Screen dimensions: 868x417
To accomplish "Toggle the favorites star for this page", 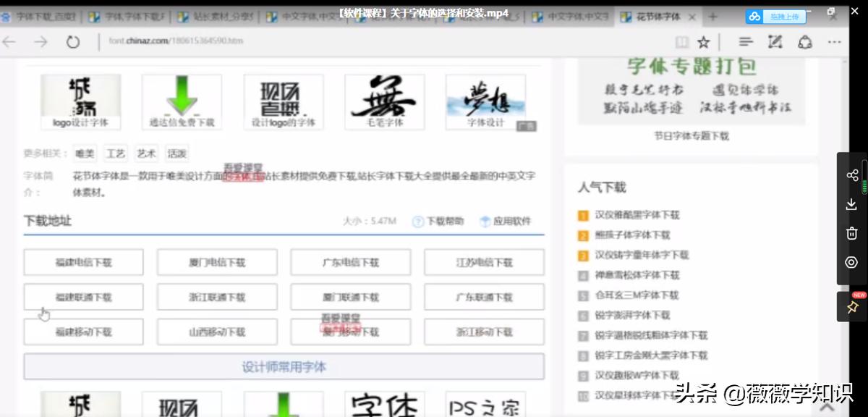I will [x=702, y=41].
